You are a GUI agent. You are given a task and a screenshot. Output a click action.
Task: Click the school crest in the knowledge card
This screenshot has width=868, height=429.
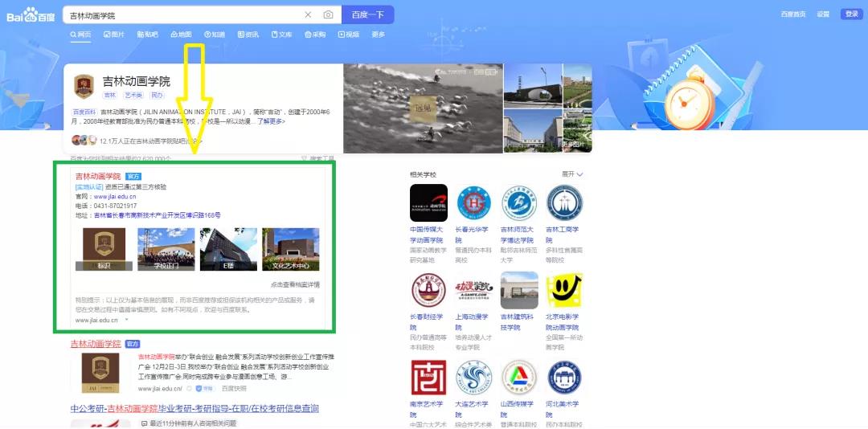(x=84, y=86)
